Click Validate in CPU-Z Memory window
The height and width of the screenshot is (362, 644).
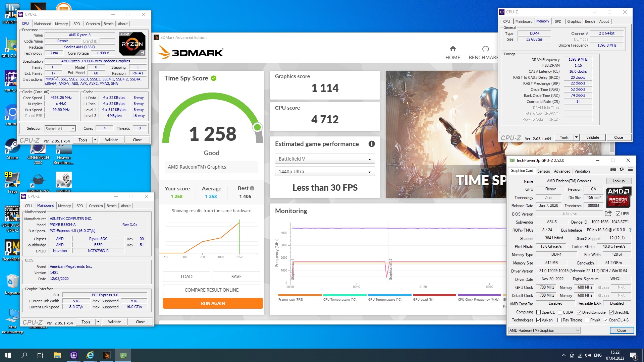click(593, 137)
